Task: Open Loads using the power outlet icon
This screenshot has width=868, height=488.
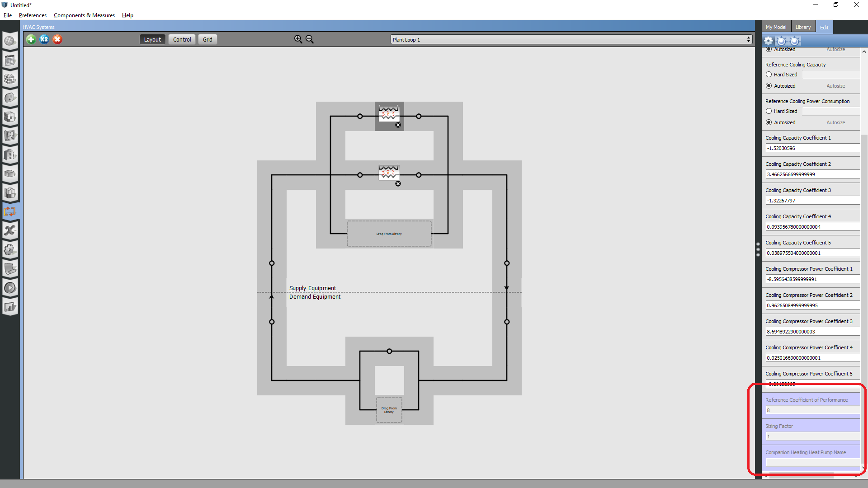Action: click(10, 98)
